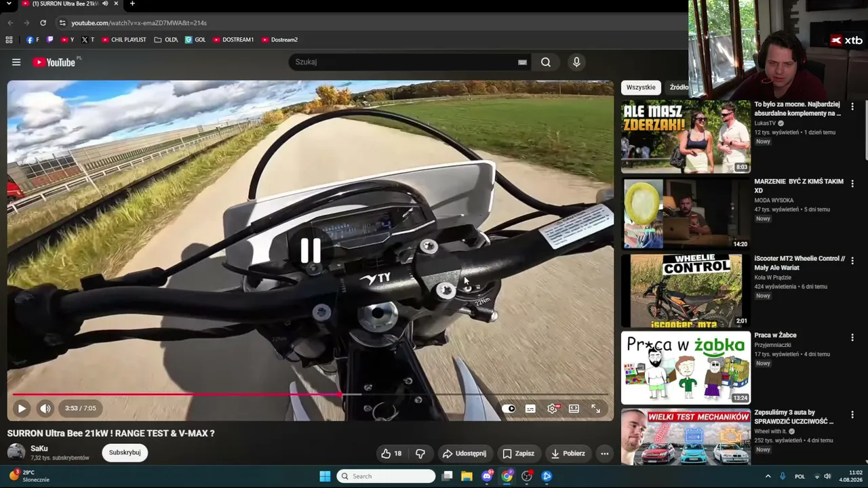Enter fullscreen mode in the player
This screenshot has width=868, height=488.
click(595, 409)
